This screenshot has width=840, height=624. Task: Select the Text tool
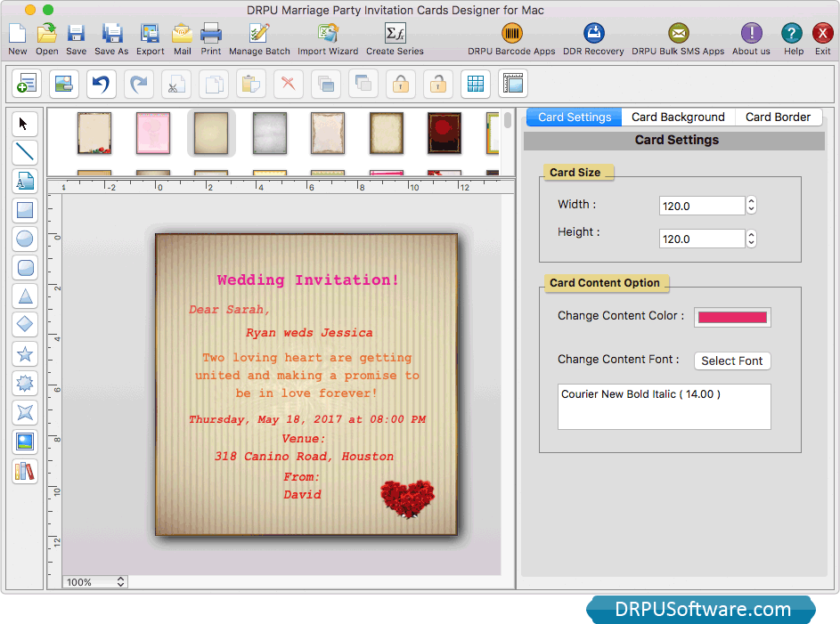[x=25, y=182]
